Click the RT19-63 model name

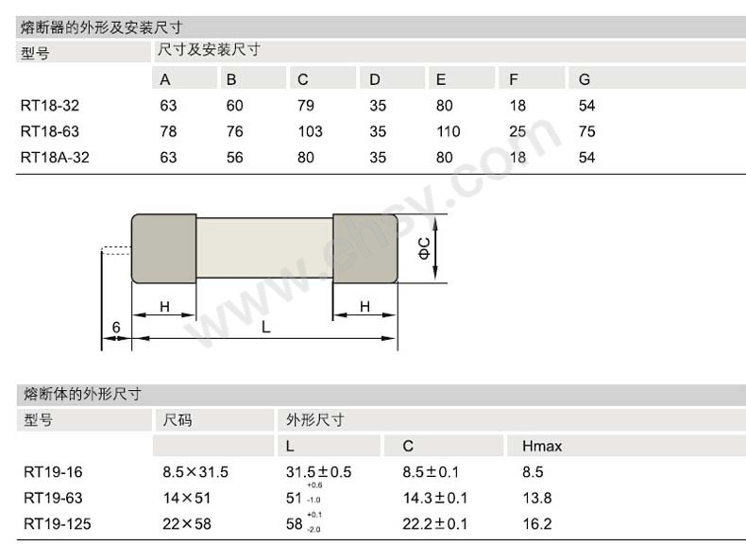click(53, 499)
